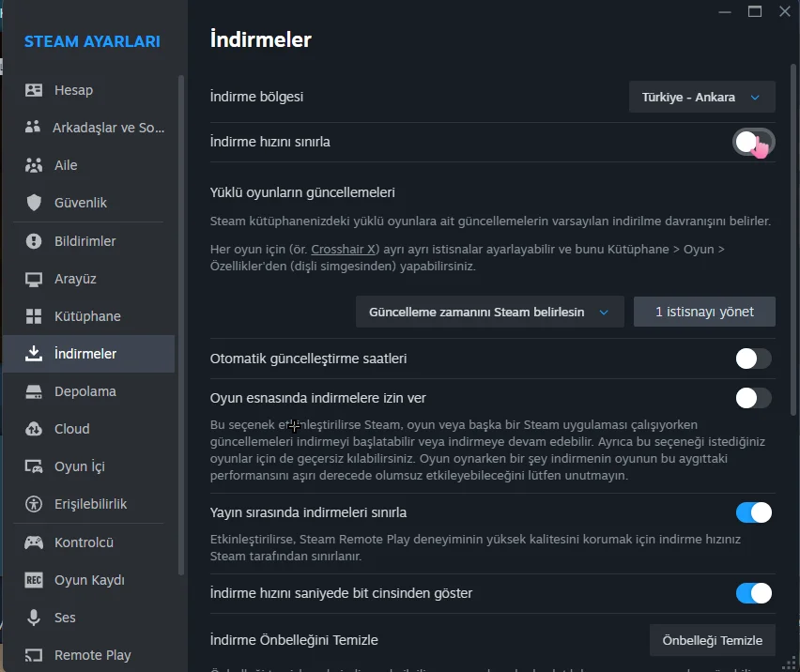
Task: Click the main panel vertical scrollbar
Action: [x=792, y=239]
